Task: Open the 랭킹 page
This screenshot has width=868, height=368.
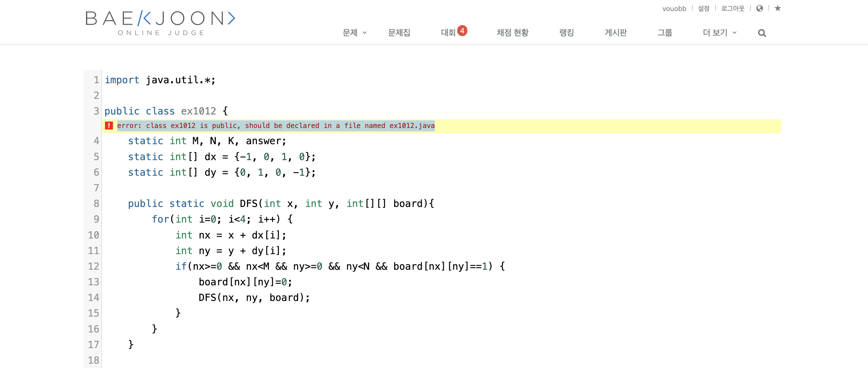Action: click(x=567, y=33)
